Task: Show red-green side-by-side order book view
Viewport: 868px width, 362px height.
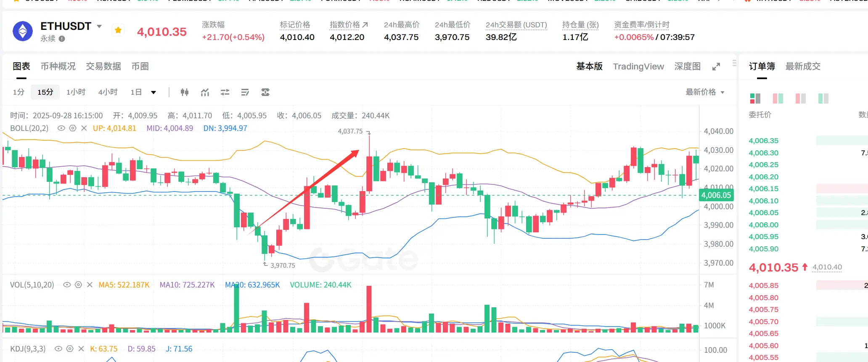Action: [778, 98]
